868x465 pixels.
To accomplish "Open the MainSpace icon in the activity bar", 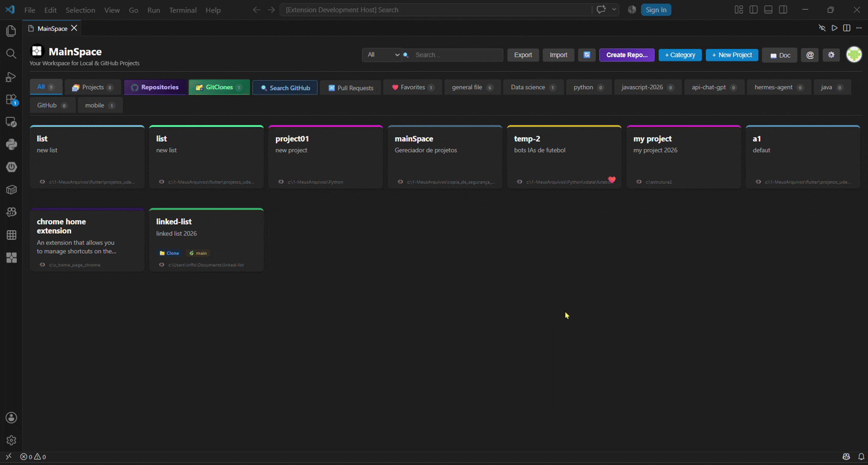I will coord(11,258).
